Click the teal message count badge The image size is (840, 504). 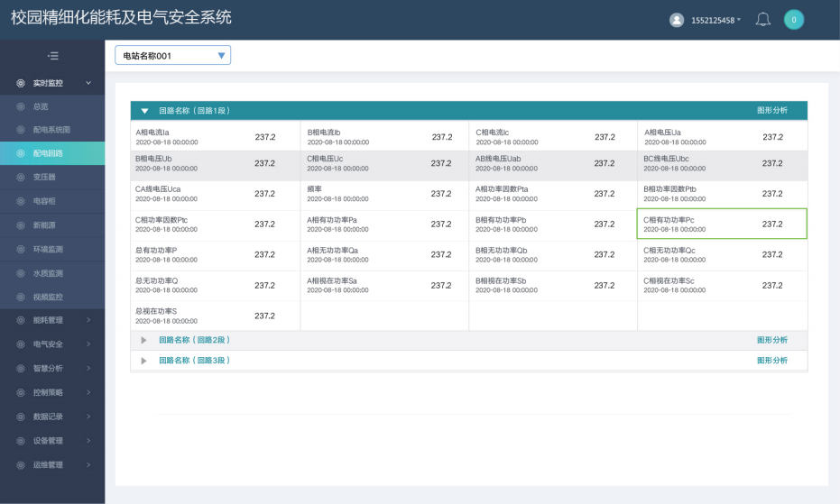pos(793,20)
